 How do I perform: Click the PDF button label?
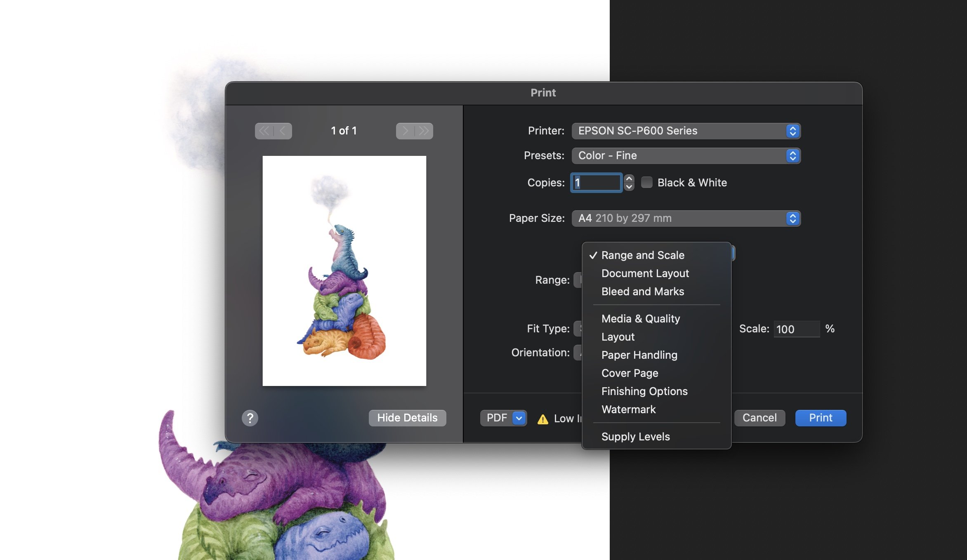(497, 418)
